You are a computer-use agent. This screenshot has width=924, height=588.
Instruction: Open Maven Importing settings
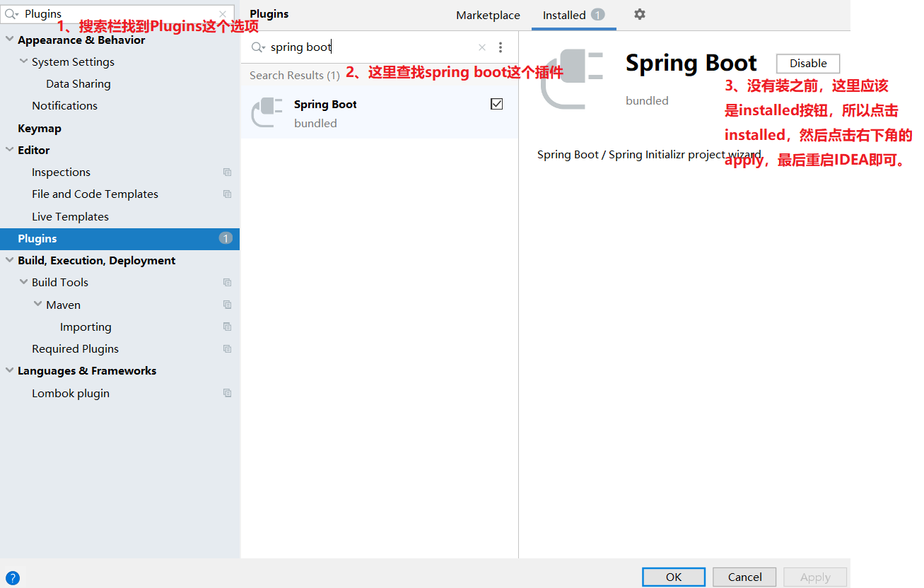point(86,327)
